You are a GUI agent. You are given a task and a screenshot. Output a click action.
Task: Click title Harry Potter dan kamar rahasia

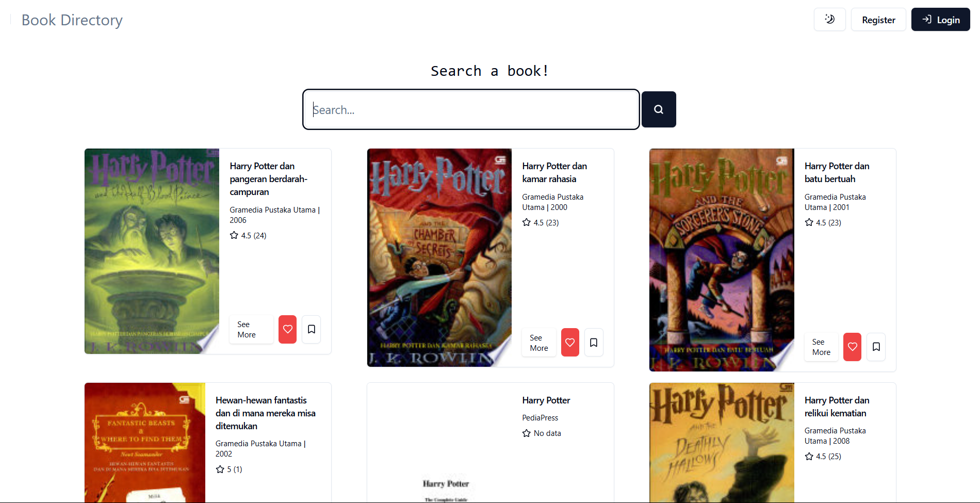[554, 172]
